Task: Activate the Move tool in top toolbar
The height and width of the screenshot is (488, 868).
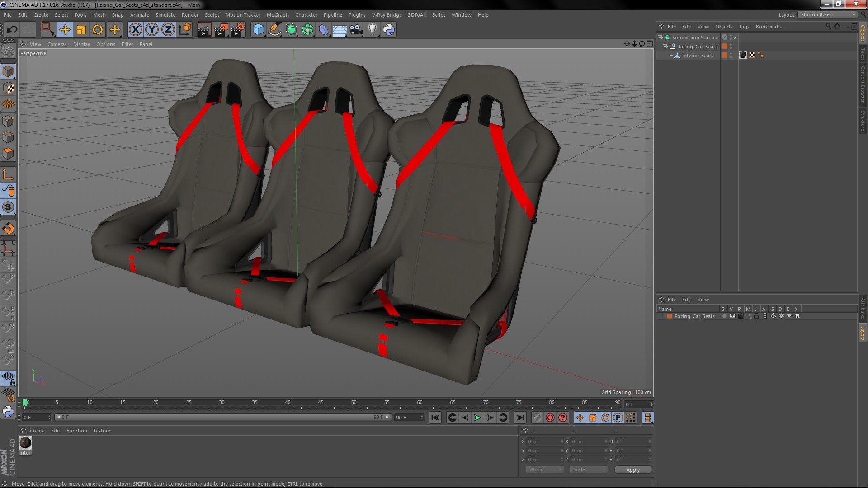Action: click(65, 30)
